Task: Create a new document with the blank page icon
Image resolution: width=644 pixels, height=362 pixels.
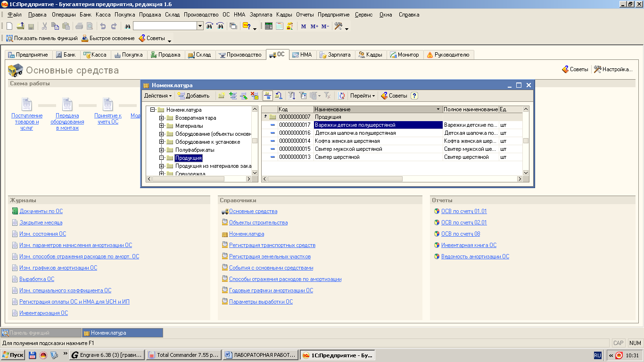Action: point(9,26)
